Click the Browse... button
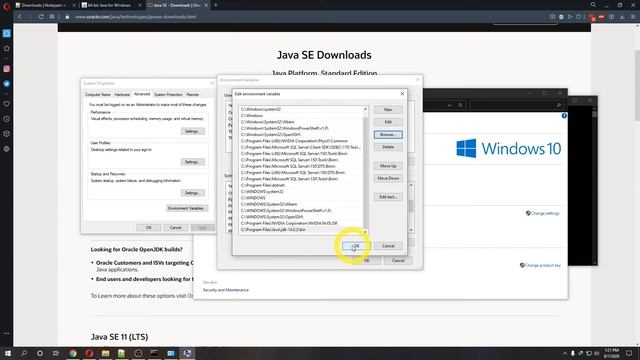Screen dimensions: 640x360 [x=388, y=134]
